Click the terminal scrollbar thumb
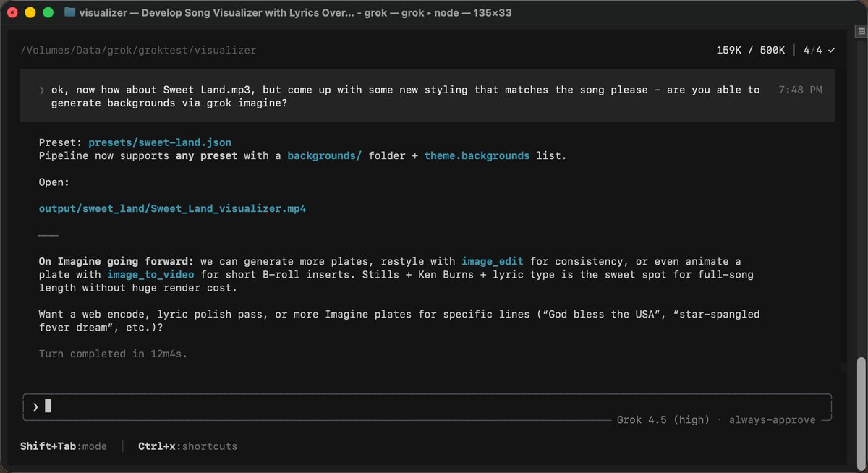The height and width of the screenshot is (473, 868). (x=861, y=411)
